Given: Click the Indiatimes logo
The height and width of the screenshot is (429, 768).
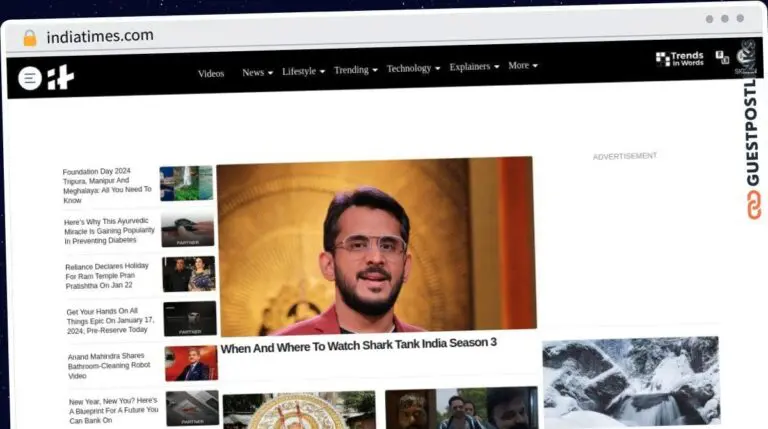Looking at the screenshot, I should [61, 77].
